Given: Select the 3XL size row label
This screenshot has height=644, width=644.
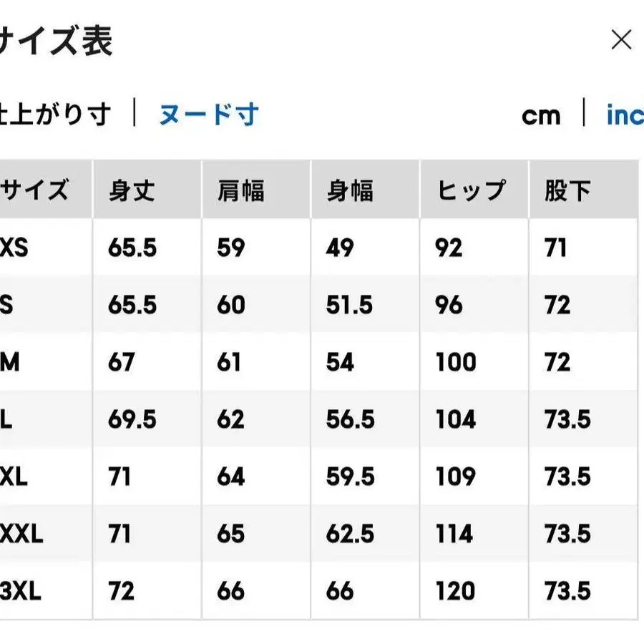Looking at the screenshot, I should 21,591.
